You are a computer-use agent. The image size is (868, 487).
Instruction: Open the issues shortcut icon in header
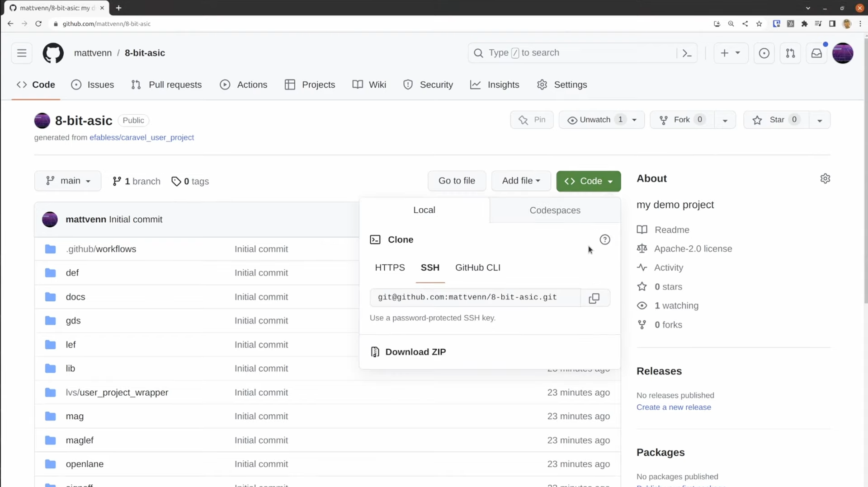point(764,53)
